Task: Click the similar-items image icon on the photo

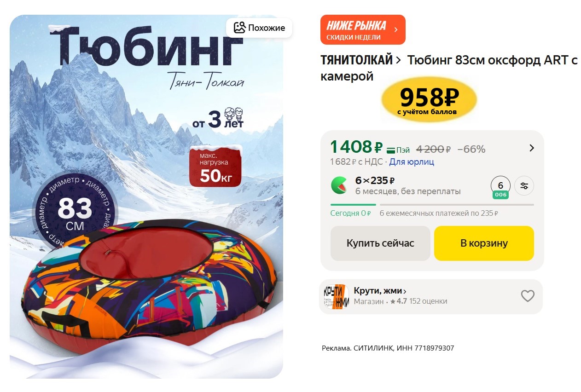Action: click(239, 28)
